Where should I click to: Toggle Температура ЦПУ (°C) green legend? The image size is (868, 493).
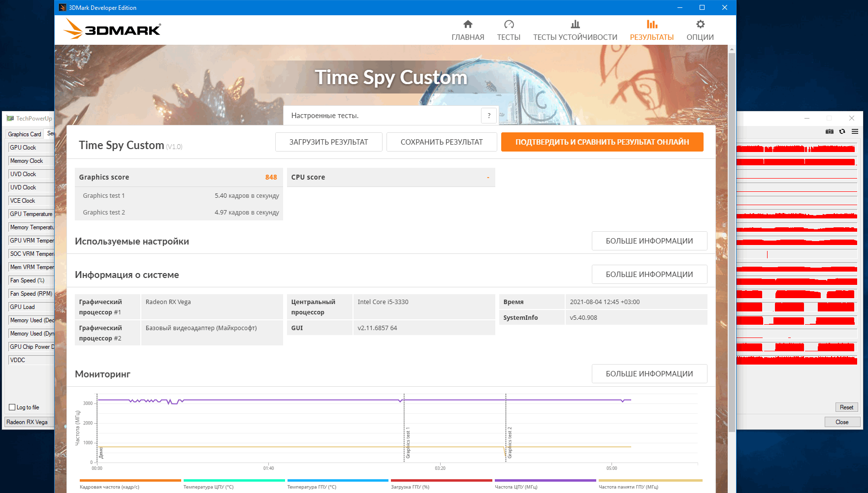(234, 484)
